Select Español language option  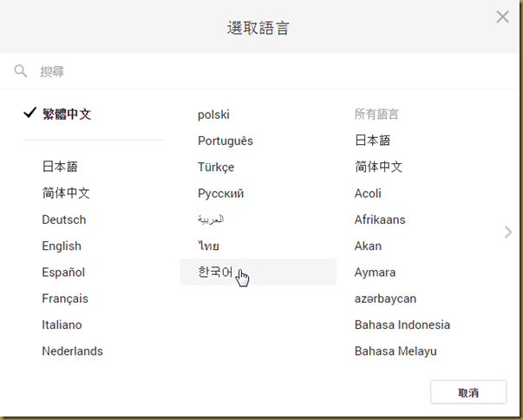click(63, 272)
